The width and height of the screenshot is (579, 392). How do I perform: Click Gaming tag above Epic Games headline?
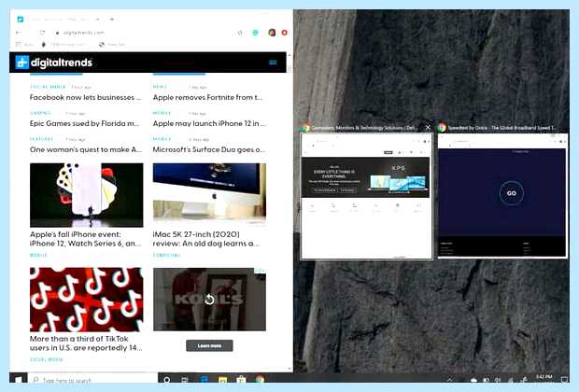40,113
